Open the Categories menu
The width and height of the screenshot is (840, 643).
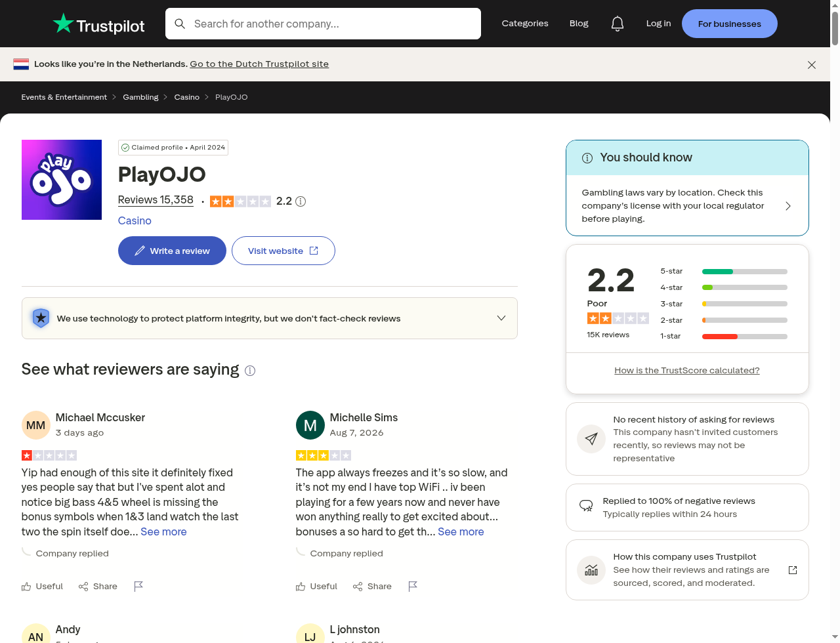click(x=525, y=24)
